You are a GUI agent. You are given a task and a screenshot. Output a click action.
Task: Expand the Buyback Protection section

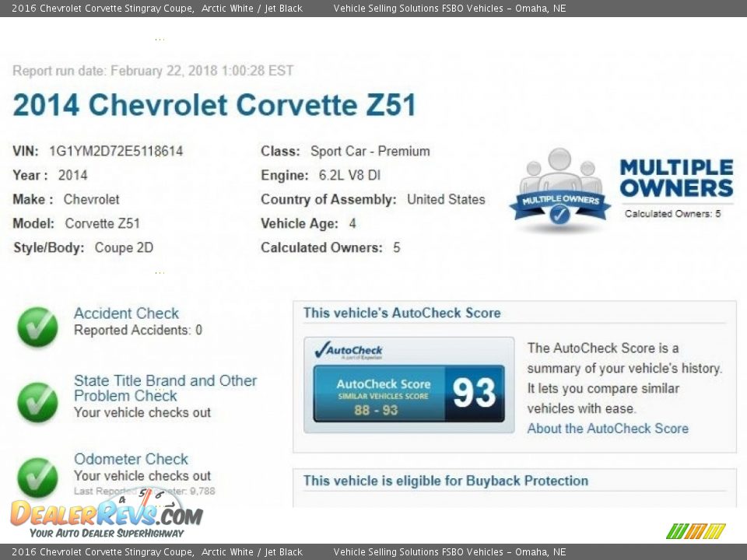point(444,481)
